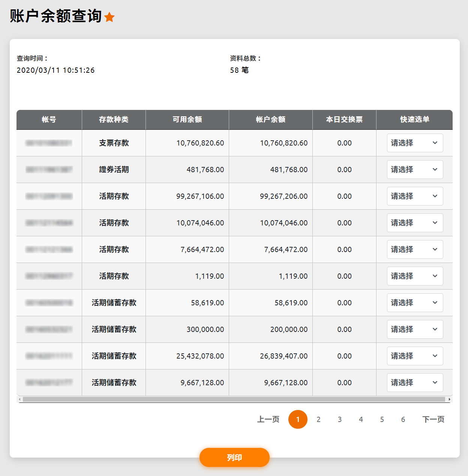Click the scrollbar left arrow
This screenshot has width=468, height=476.
pyautogui.click(x=19, y=399)
